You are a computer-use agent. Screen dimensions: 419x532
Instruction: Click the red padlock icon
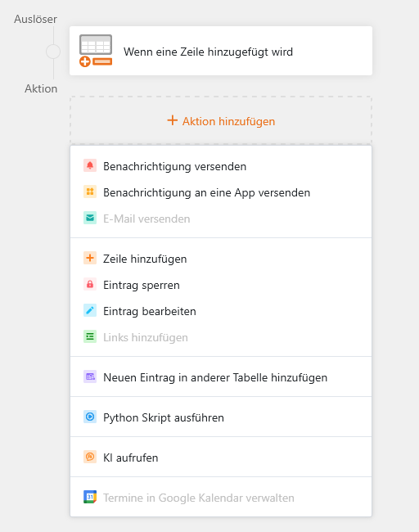(90, 284)
